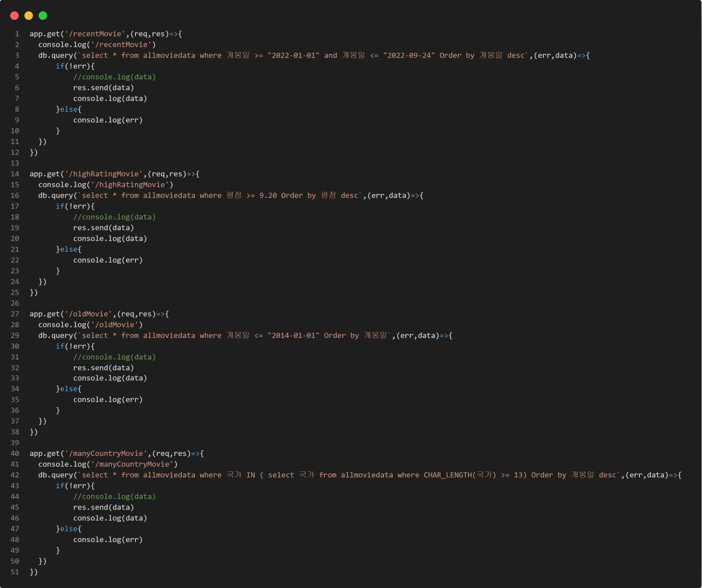Click db.query on line 42
This screenshot has width=702, height=588.
[56, 475]
